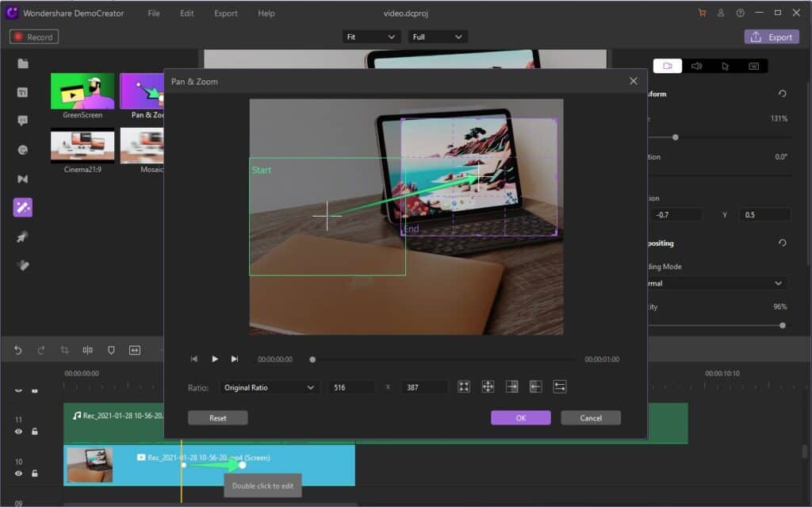This screenshot has height=507, width=812.
Task: Open the Full quality dropdown
Action: coord(437,36)
